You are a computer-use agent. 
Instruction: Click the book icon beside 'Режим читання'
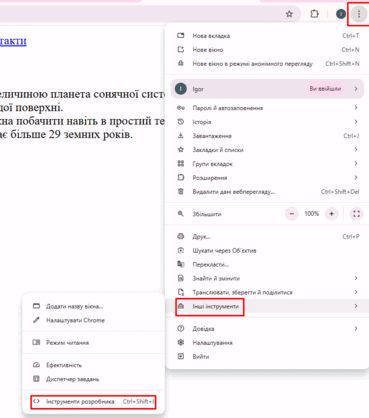pyautogui.click(x=36, y=342)
